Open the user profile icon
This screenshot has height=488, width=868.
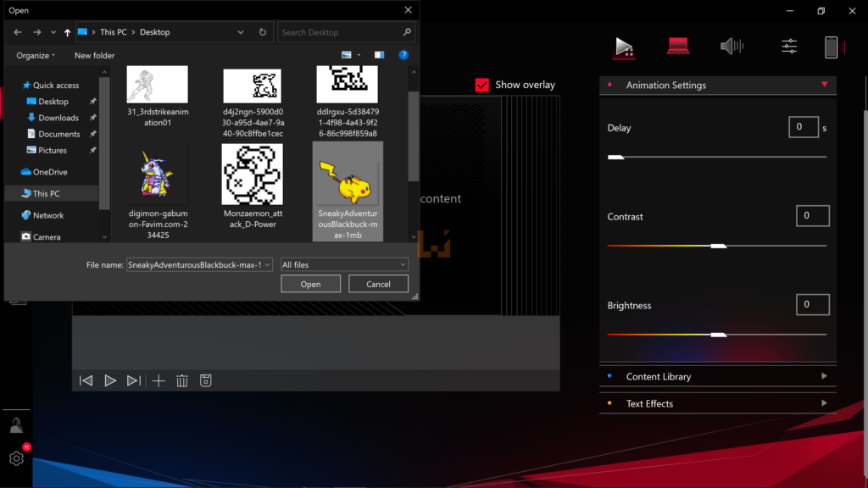click(x=16, y=425)
